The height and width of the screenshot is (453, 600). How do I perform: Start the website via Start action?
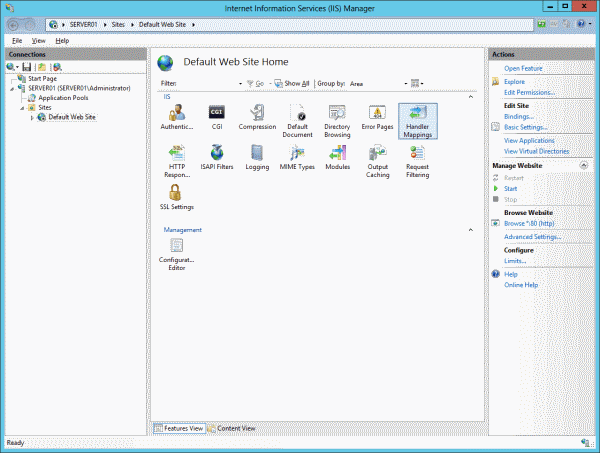[x=510, y=189]
